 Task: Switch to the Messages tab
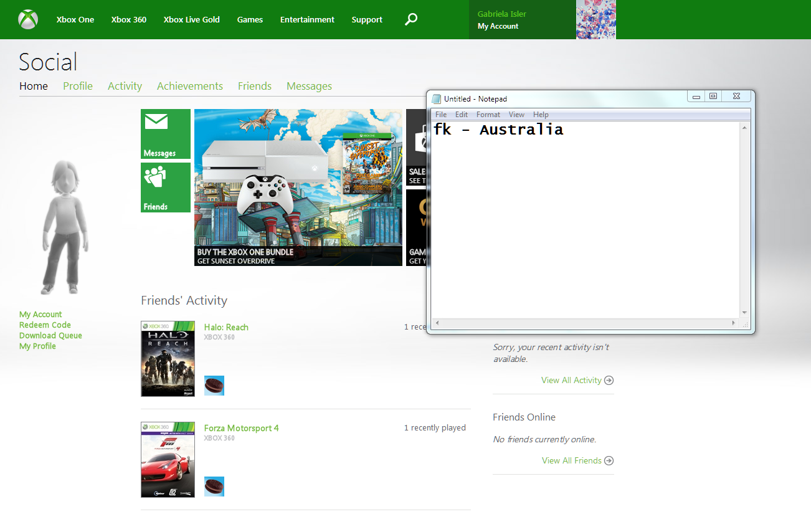(309, 86)
